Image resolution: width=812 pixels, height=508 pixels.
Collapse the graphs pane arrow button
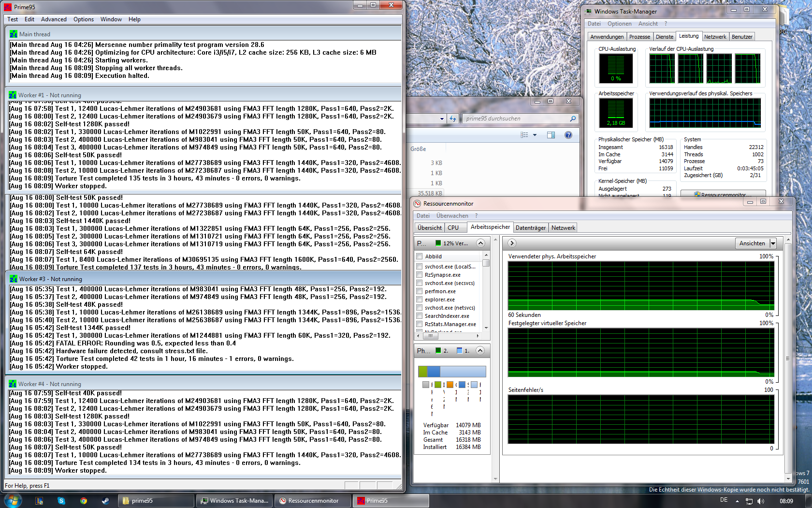point(512,243)
